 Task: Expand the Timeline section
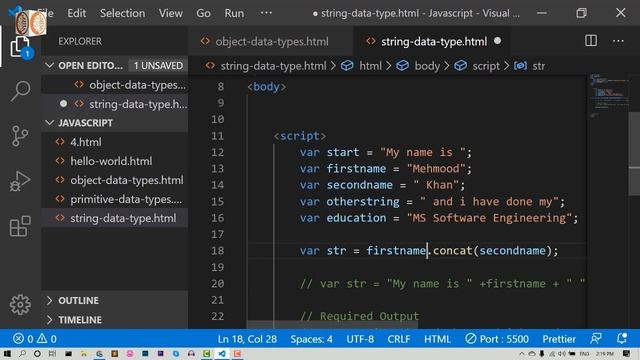click(x=49, y=320)
